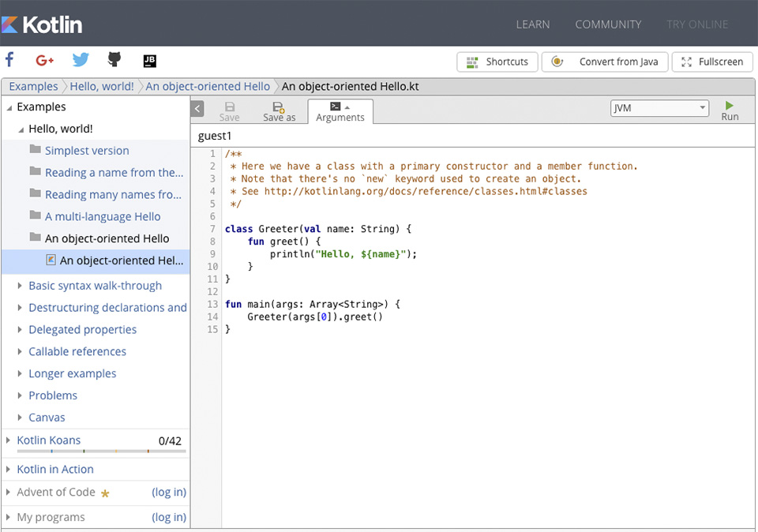Expand the Problems node
758x532 pixels.
pyautogui.click(x=20, y=395)
